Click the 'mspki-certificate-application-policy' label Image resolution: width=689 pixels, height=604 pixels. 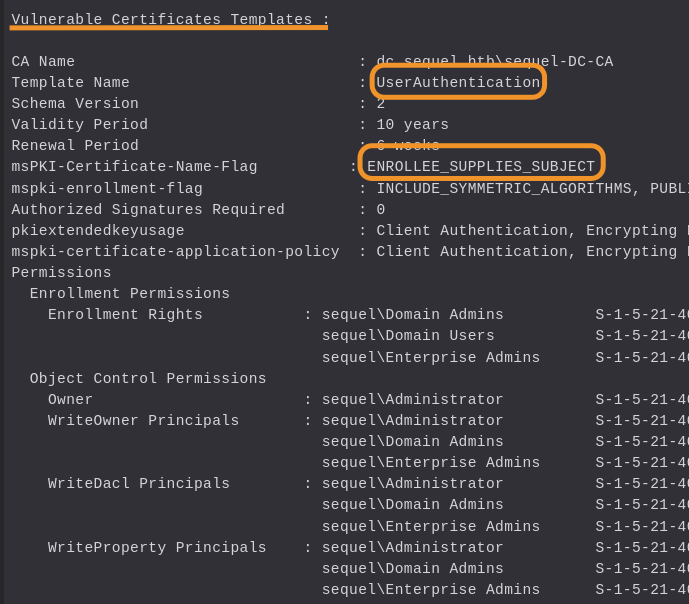coord(175,251)
